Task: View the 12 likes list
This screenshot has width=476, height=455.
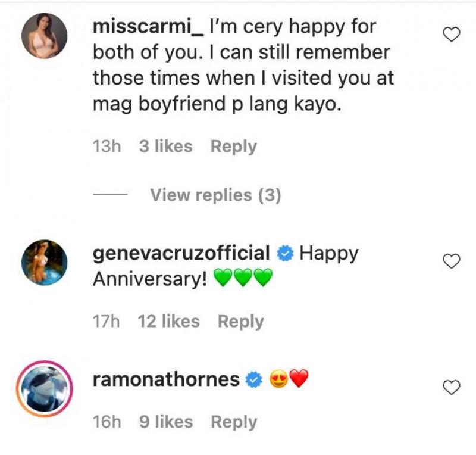Action: (168, 322)
